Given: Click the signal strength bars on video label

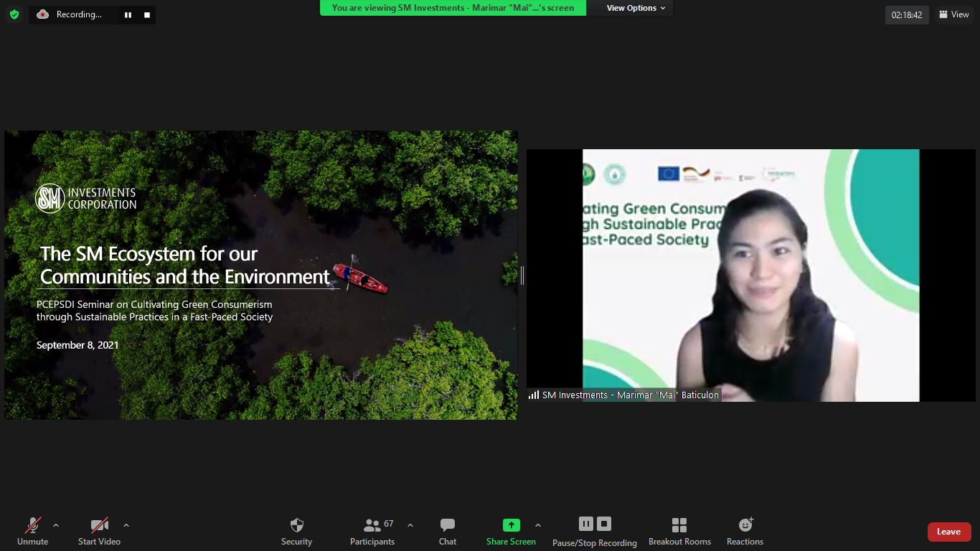Looking at the screenshot, I should (x=534, y=395).
